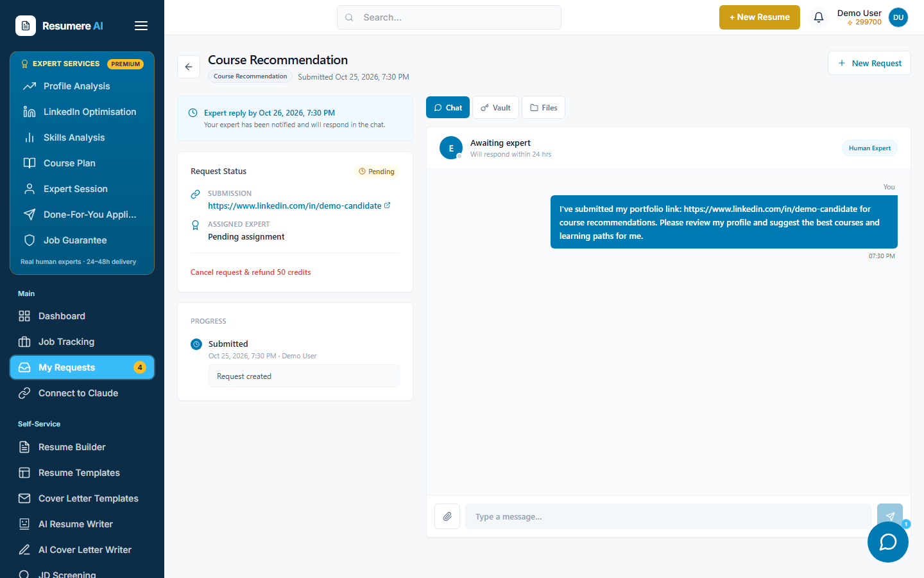Open the notifications bell
Image resolution: width=924 pixels, height=578 pixels.
(x=819, y=17)
